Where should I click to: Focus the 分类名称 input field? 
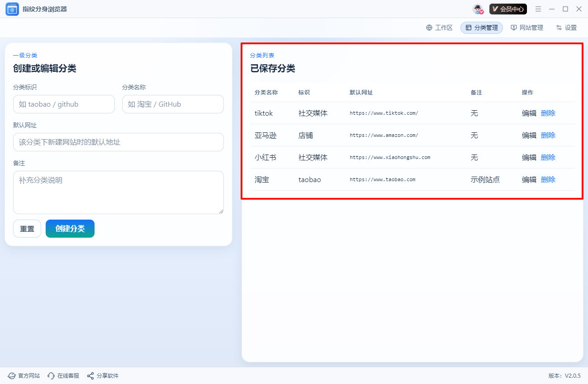coord(173,104)
